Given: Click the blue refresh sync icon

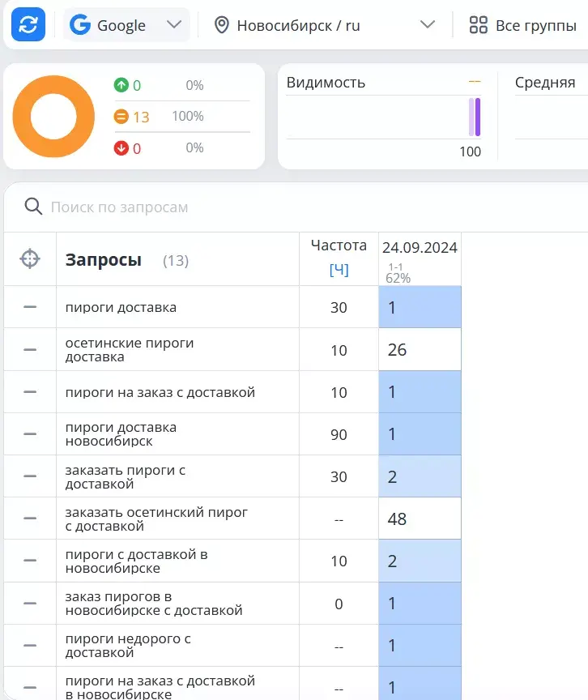Looking at the screenshot, I should (x=28, y=24).
